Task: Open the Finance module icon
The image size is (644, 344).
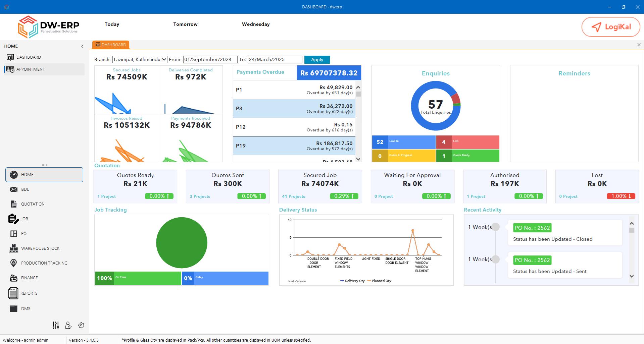Action: coord(14,278)
